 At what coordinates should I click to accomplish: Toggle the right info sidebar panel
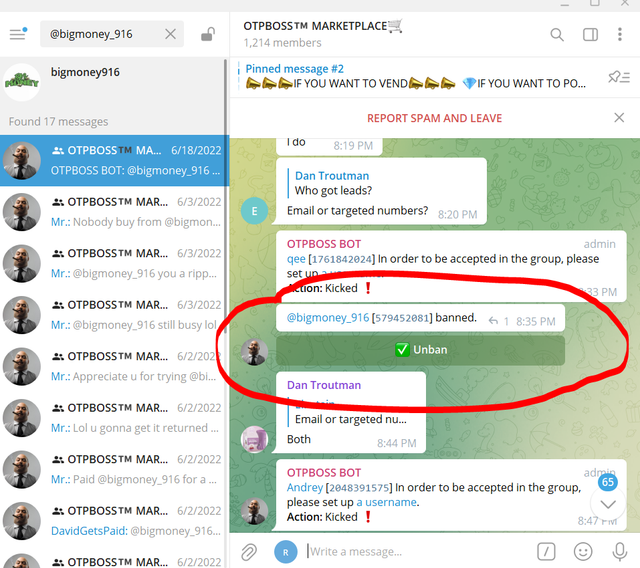point(590,34)
